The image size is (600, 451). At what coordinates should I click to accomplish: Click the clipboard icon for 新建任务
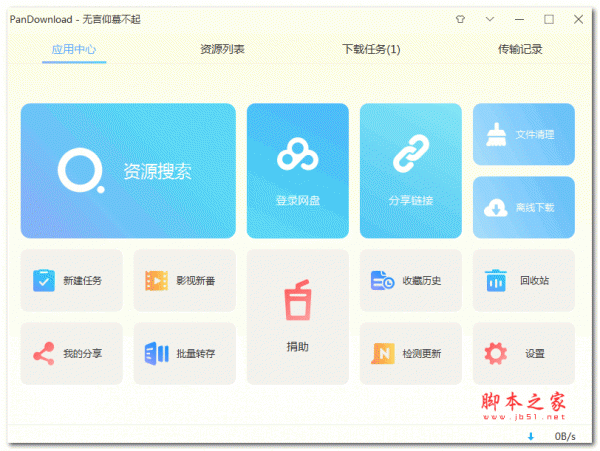44,280
